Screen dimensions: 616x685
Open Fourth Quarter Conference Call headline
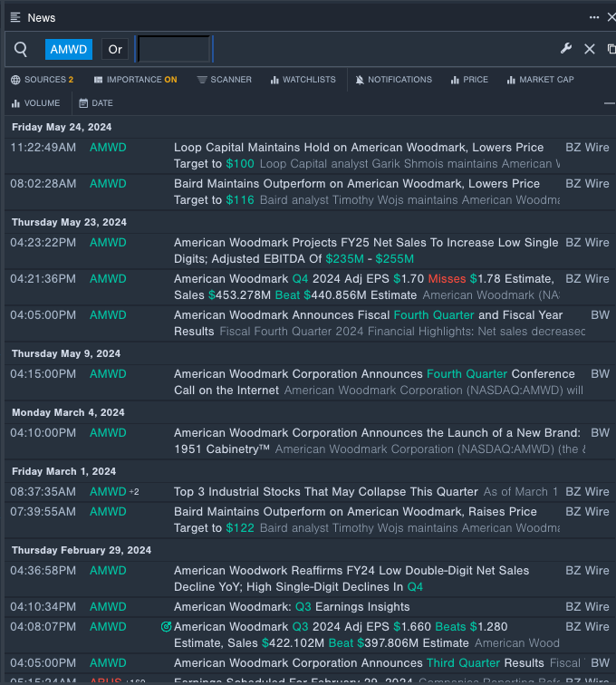(380, 382)
